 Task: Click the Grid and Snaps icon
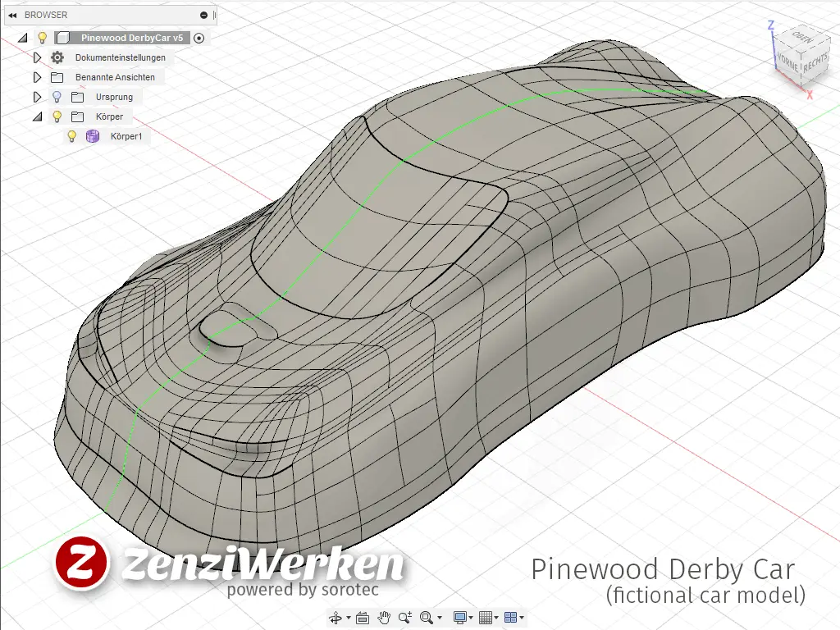point(486,618)
